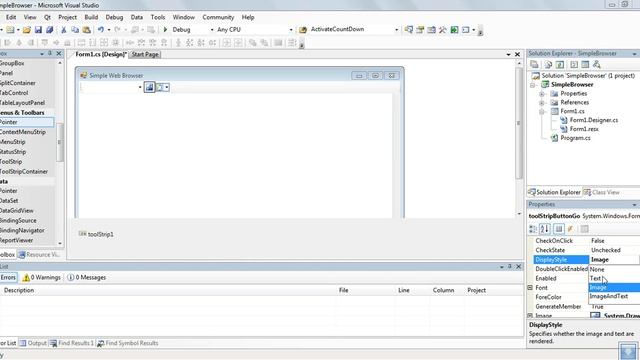The height and width of the screenshot is (360, 640).
Task: Expand the Properties folder node
Action: (542, 94)
